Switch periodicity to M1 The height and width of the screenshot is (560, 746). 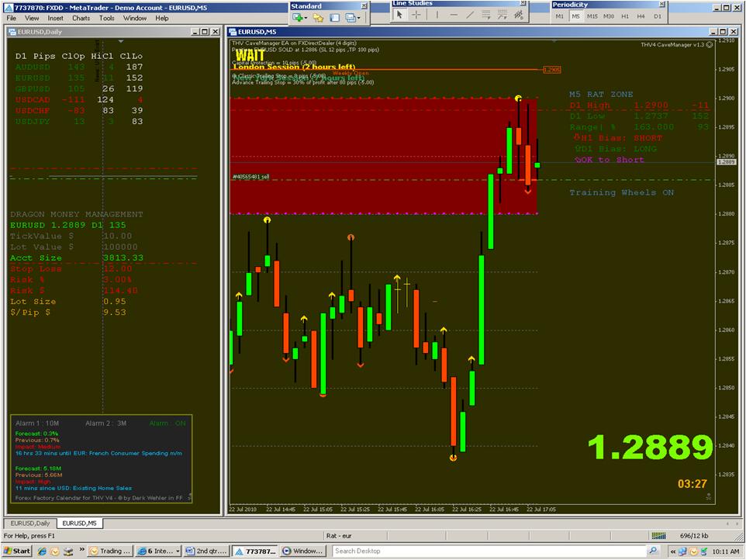pyautogui.click(x=560, y=16)
